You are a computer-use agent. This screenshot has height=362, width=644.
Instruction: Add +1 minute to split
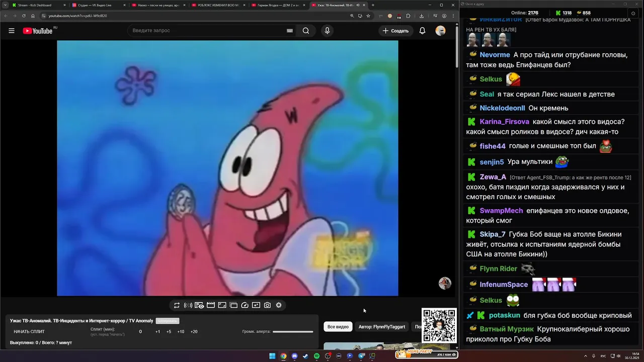pyautogui.click(x=157, y=332)
